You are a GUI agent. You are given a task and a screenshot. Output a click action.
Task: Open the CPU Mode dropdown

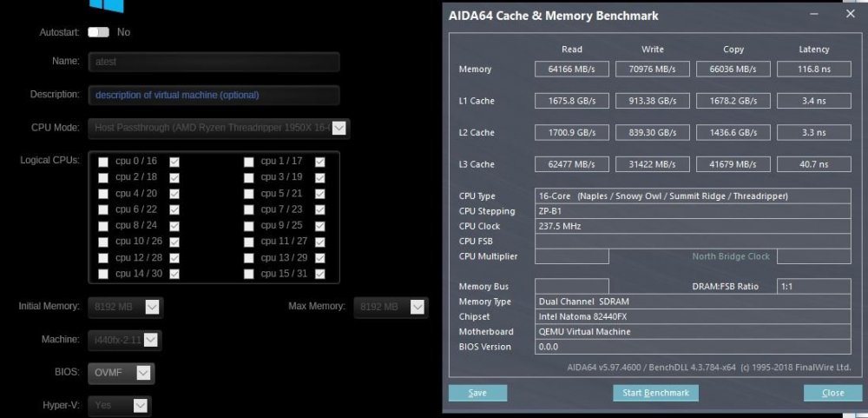220,128
